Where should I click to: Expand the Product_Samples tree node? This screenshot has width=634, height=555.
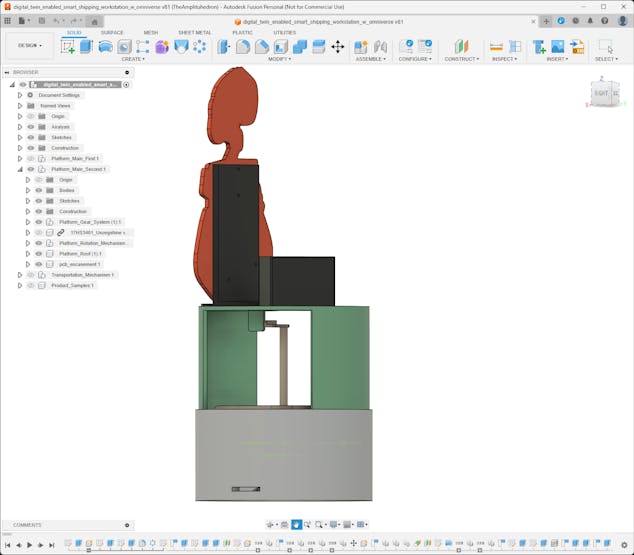click(19, 285)
